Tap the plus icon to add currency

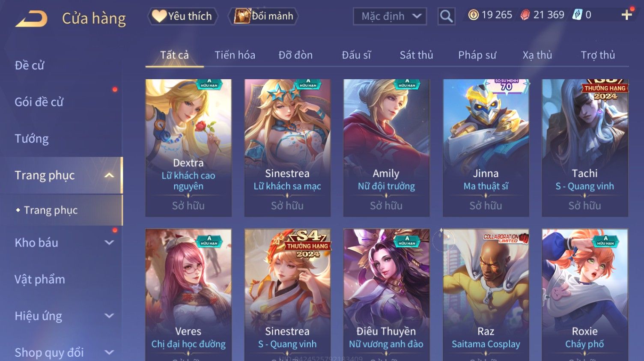pyautogui.click(x=627, y=15)
